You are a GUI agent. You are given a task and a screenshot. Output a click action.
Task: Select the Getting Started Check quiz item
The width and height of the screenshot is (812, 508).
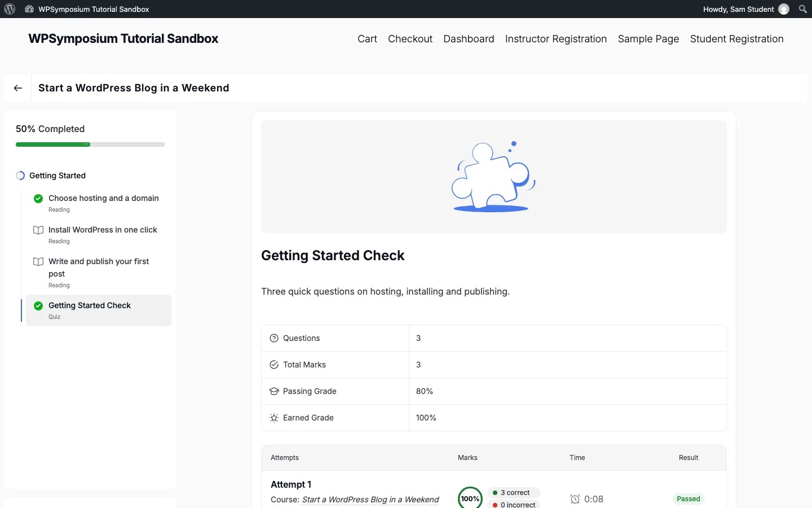(x=99, y=310)
